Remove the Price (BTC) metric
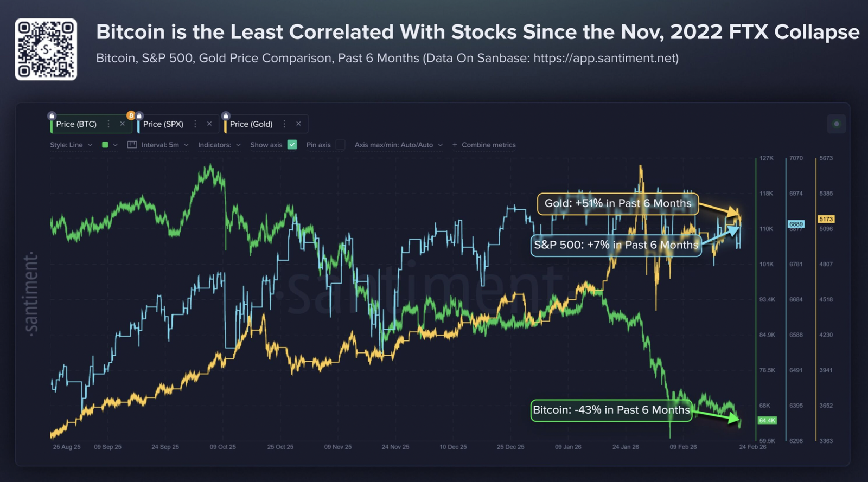The height and width of the screenshot is (482, 868). click(x=123, y=124)
